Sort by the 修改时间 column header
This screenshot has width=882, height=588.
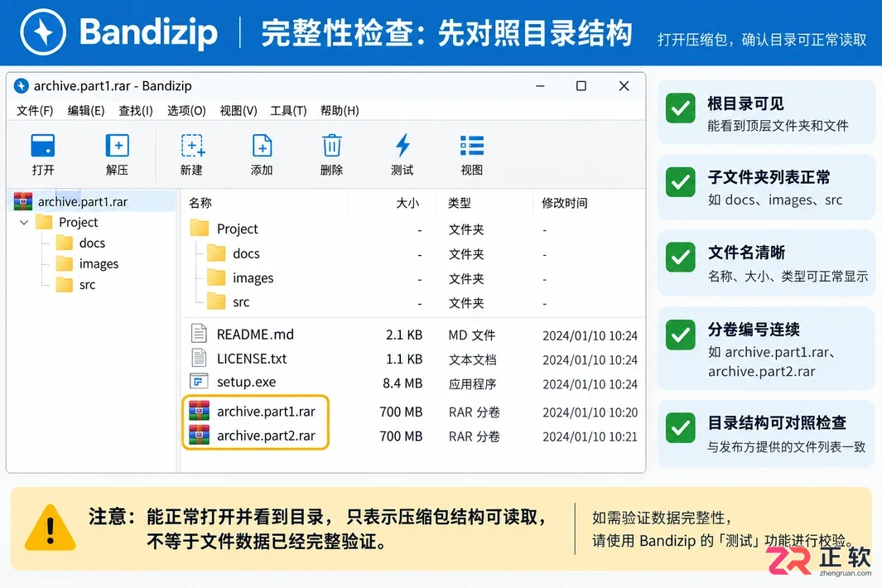coord(564,203)
